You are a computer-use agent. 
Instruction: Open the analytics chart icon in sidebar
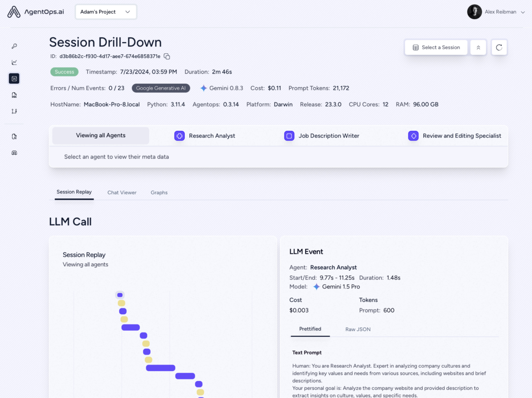pyautogui.click(x=15, y=62)
